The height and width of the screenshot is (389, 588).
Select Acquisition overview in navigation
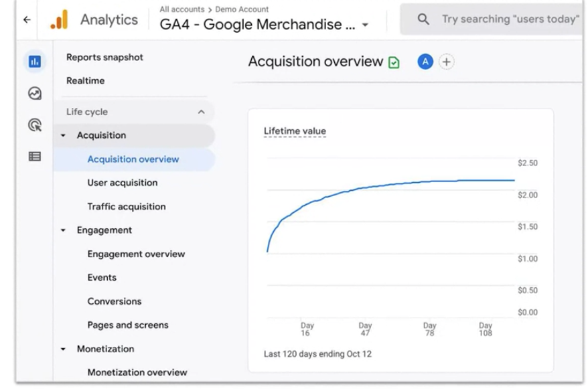point(133,159)
